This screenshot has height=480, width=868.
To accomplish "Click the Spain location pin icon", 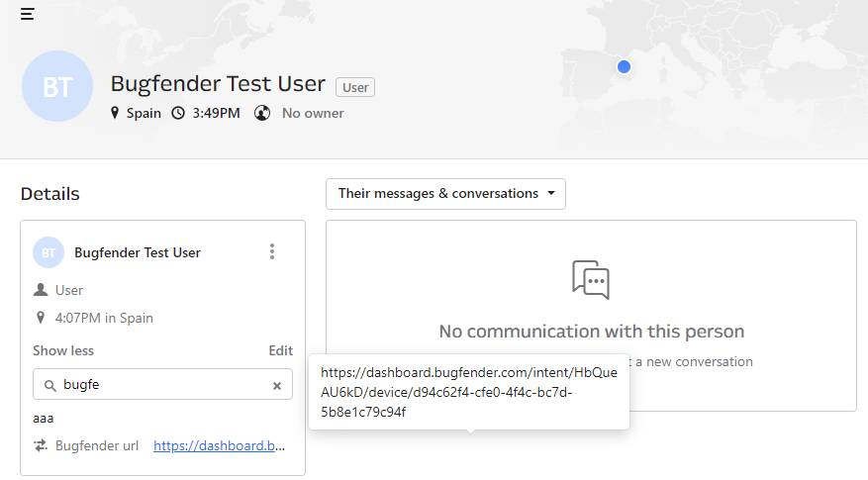I will click(x=115, y=113).
